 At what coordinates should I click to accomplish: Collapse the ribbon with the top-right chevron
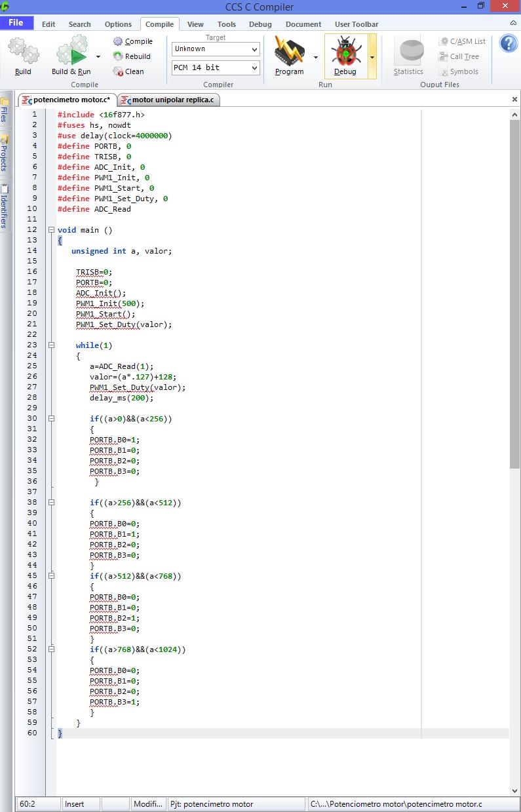point(512,24)
